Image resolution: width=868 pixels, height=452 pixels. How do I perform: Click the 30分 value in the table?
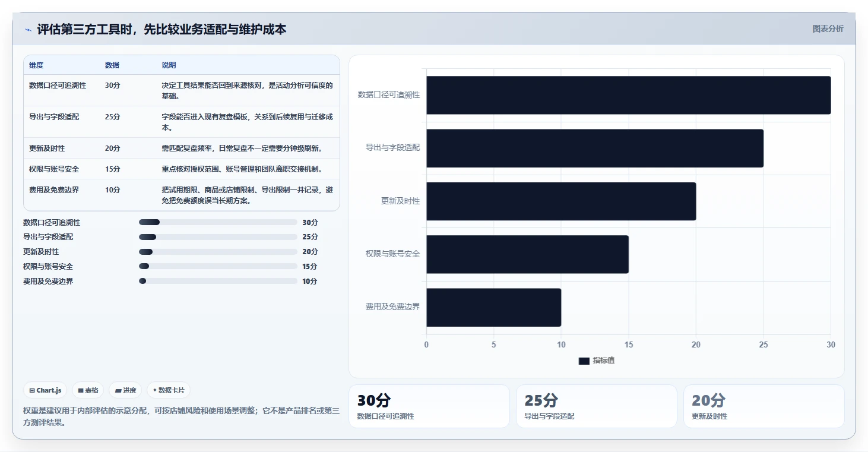[x=112, y=86]
